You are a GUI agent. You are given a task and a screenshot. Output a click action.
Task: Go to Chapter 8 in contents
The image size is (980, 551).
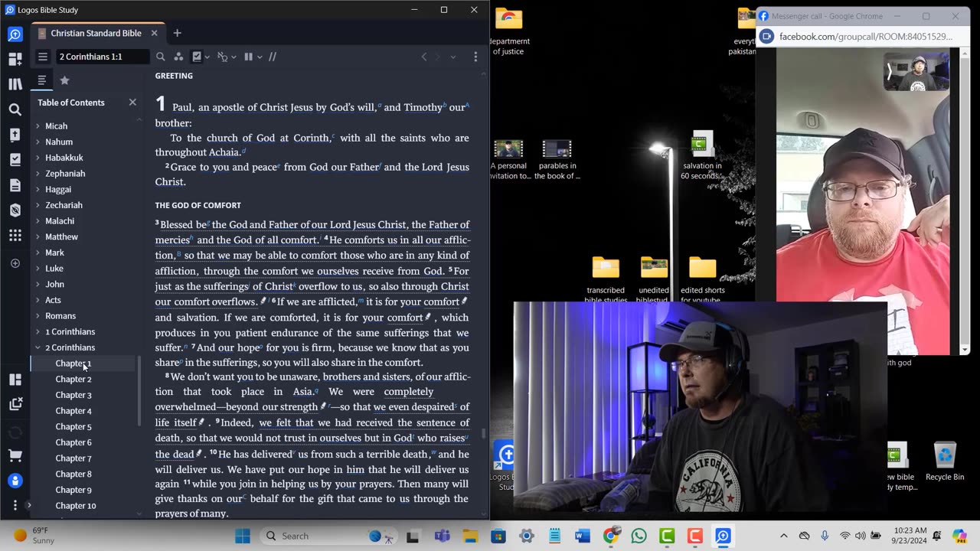pos(73,474)
